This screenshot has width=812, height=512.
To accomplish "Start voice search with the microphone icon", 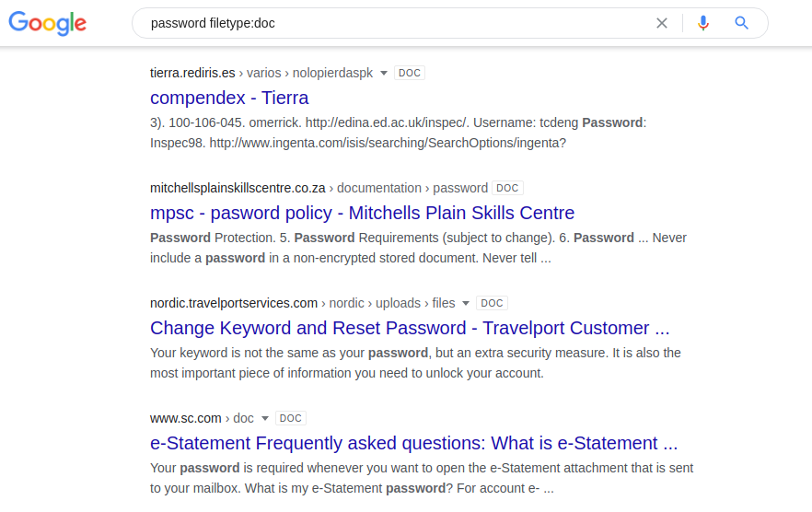I will pyautogui.click(x=703, y=23).
